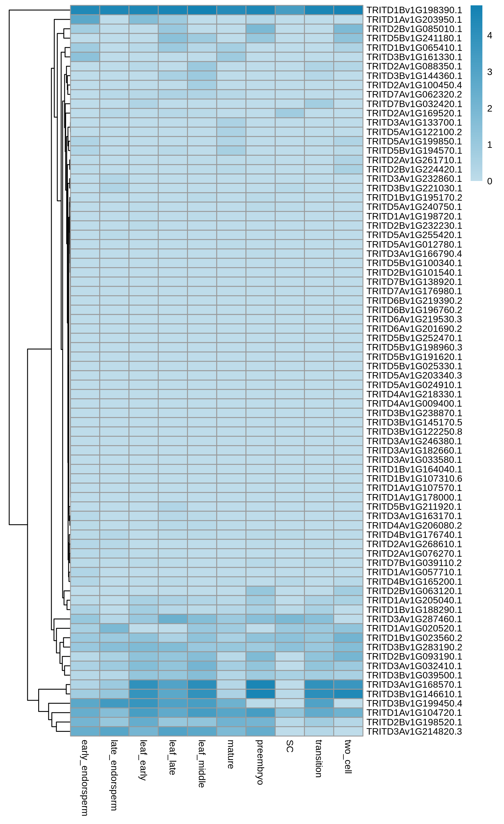
Task: Select the late_endorsperm column label
Action: [x=114, y=775]
